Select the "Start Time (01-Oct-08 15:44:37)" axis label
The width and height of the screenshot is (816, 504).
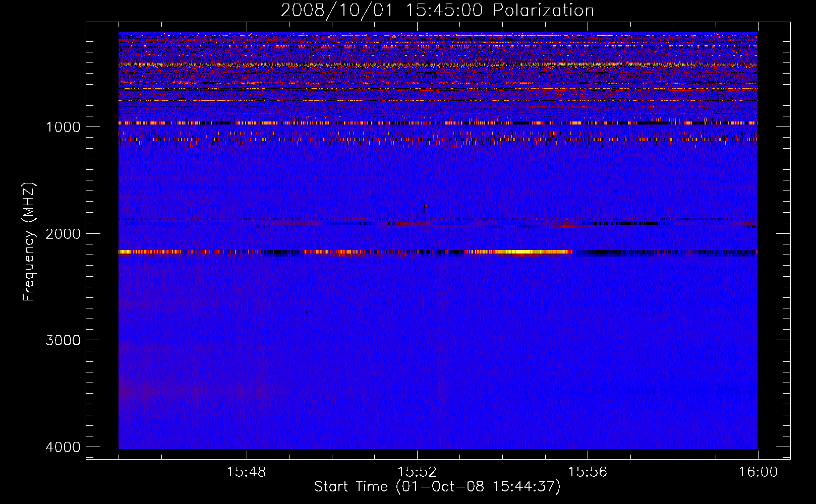[437, 487]
